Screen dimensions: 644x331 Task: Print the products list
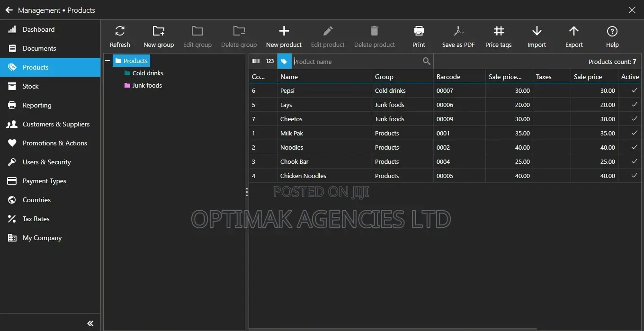click(419, 37)
